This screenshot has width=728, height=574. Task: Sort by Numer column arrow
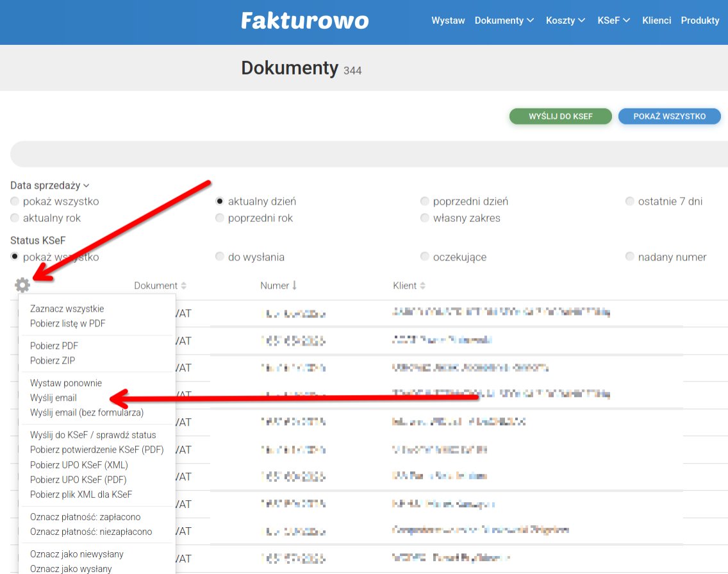(x=295, y=285)
